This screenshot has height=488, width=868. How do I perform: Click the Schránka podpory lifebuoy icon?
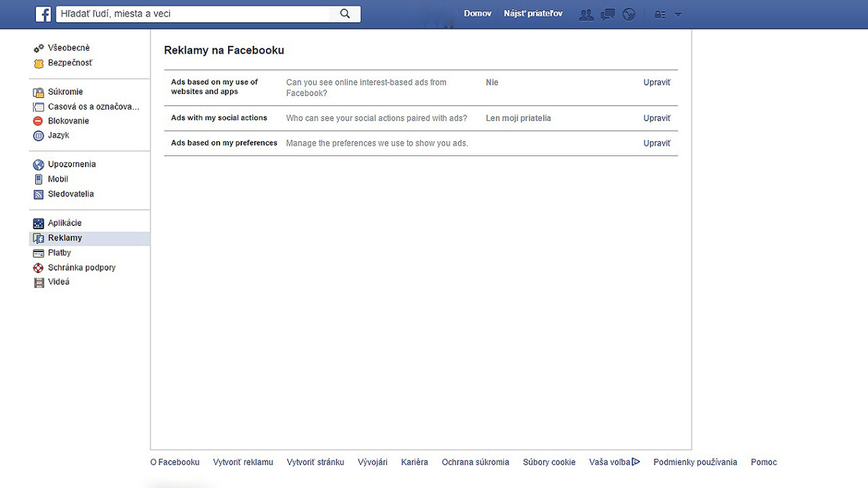tap(39, 268)
